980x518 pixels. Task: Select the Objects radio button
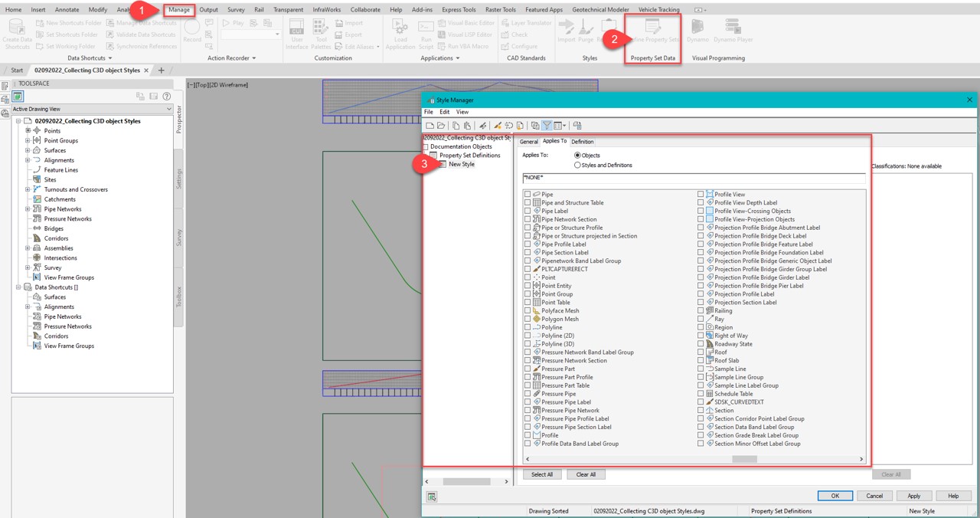pyautogui.click(x=577, y=156)
